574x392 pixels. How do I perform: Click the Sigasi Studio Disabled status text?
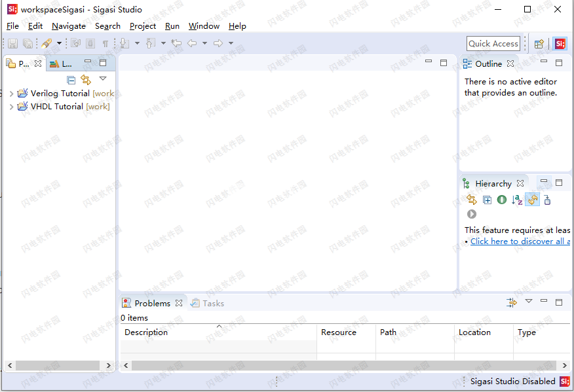512,382
